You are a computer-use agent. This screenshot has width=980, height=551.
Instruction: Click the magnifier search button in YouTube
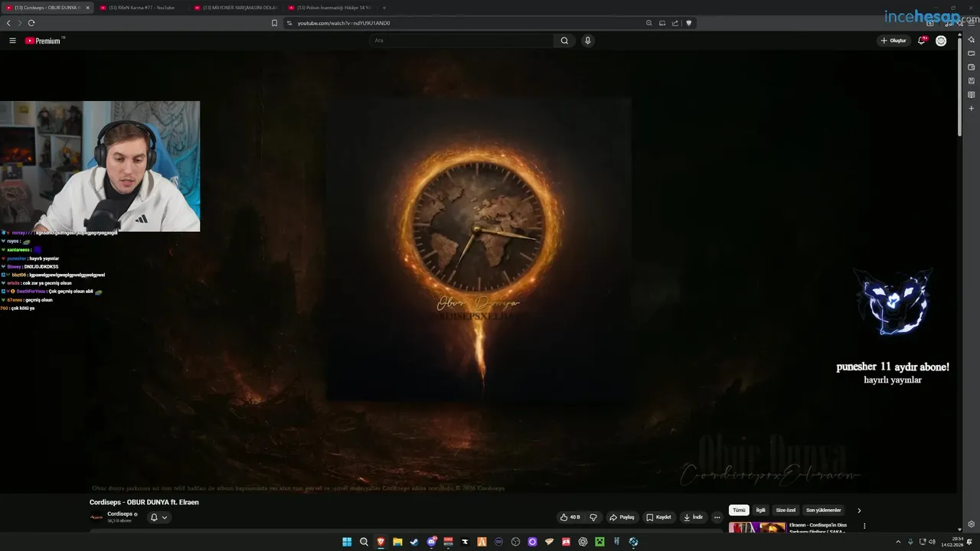click(564, 41)
